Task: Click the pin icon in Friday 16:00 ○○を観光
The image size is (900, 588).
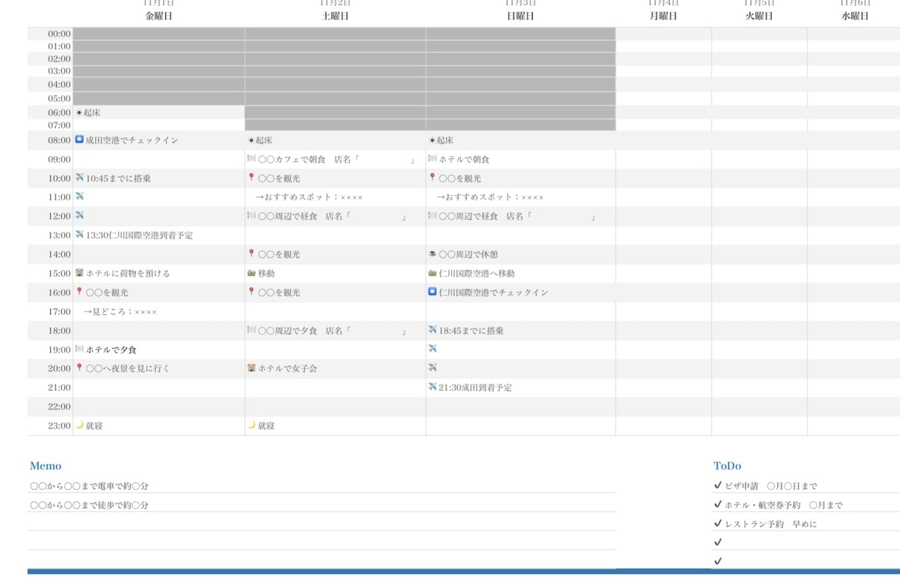Action: click(80, 292)
